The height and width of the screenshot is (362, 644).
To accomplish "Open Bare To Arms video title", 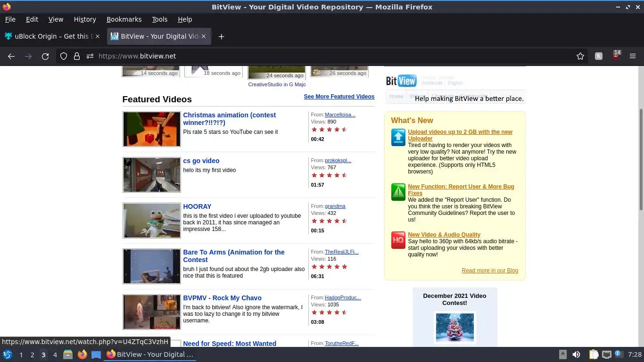I will [x=234, y=256].
